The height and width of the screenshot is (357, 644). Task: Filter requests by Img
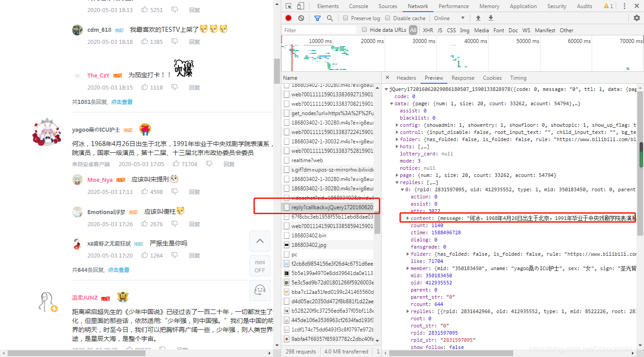[465, 30]
